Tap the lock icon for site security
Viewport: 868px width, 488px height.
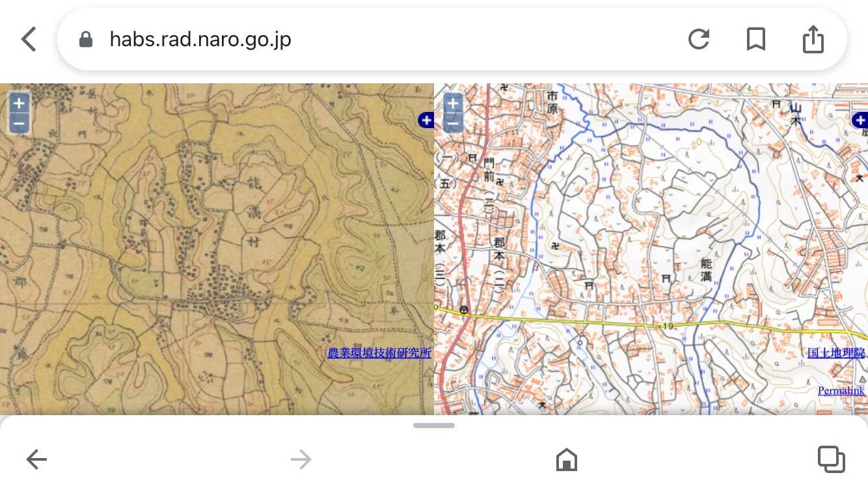click(x=85, y=40)
